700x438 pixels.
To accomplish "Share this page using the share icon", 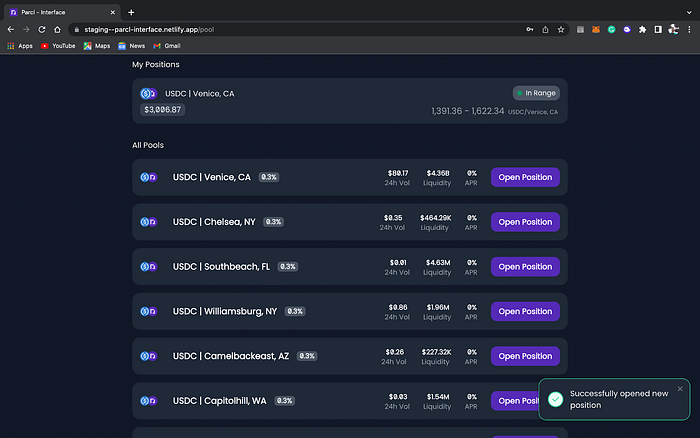I will point(545,29).
